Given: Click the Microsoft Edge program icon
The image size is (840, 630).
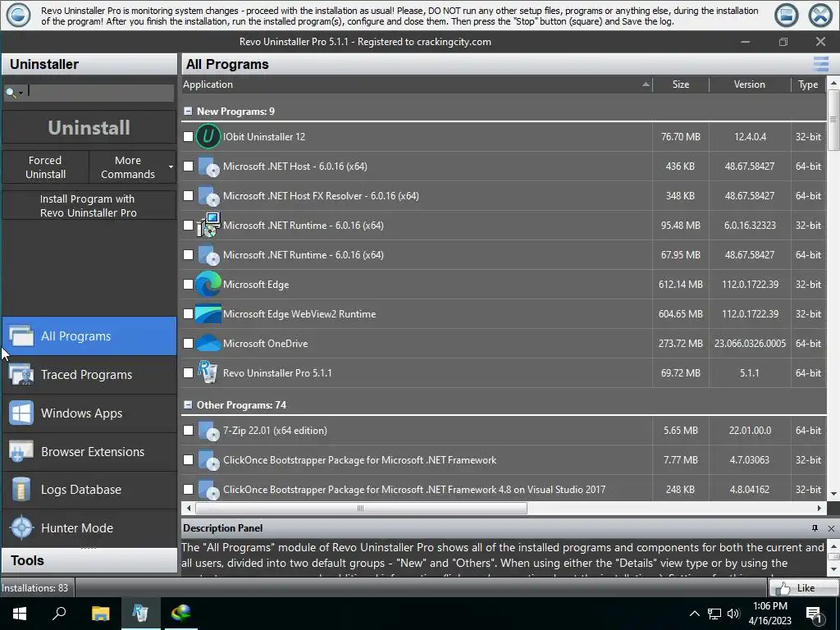Looking at the screenshot, I should 208,284.
